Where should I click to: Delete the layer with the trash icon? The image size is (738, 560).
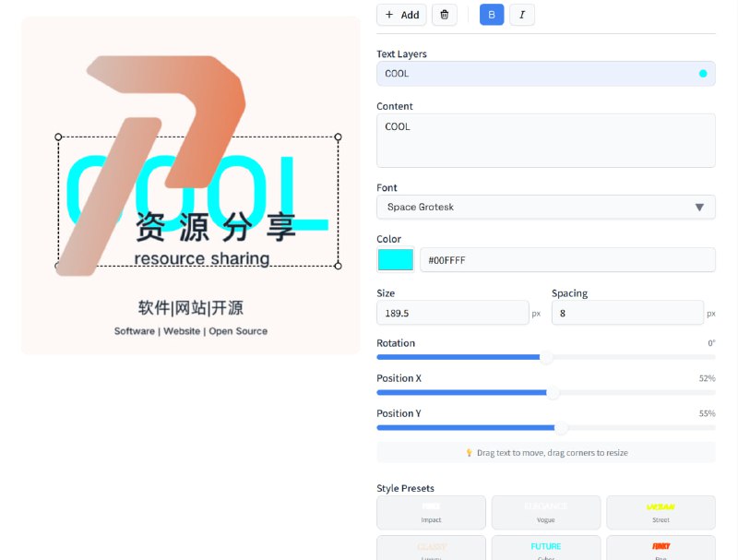coord(445,15)
